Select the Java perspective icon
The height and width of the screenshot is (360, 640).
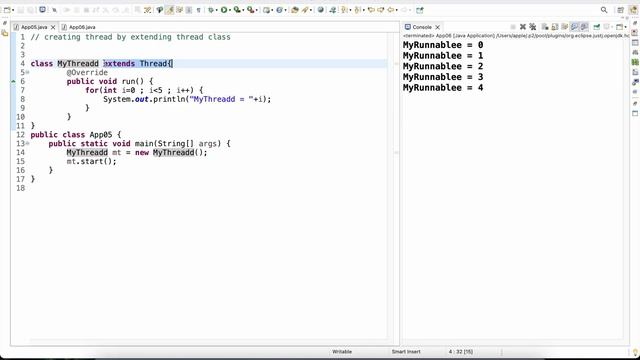pyautogui.click(x=633, y=10)
